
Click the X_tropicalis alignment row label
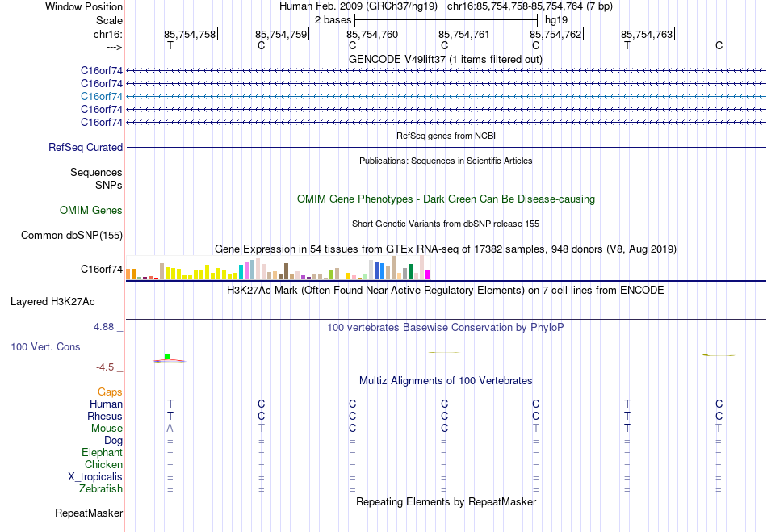click(95, 477)
